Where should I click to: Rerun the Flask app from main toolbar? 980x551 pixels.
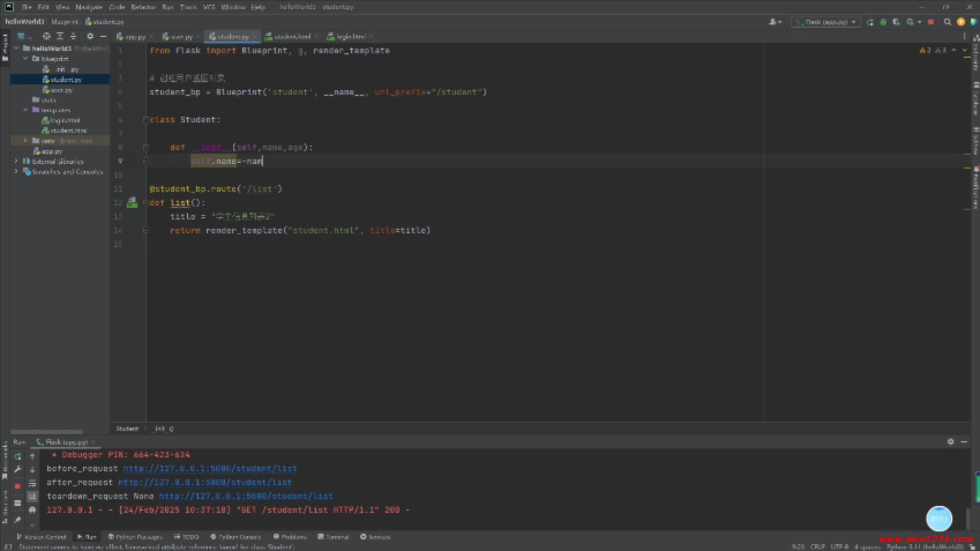[x=870, y=22]
